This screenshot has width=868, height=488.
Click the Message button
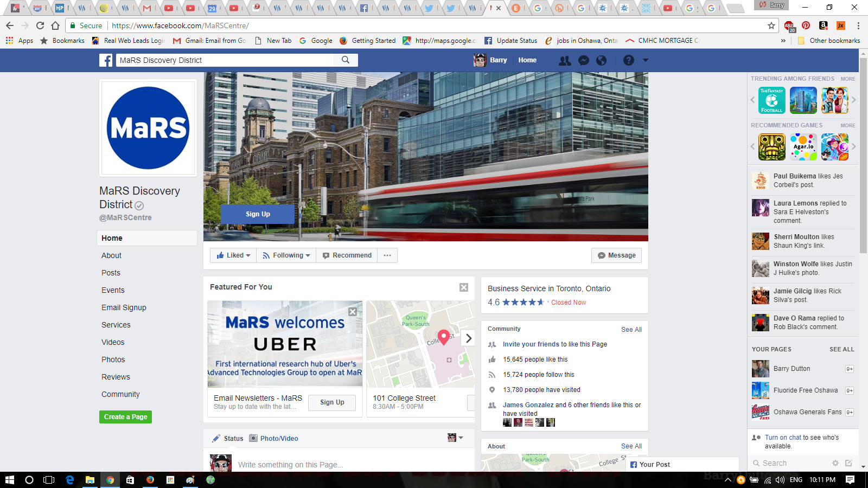616,255
